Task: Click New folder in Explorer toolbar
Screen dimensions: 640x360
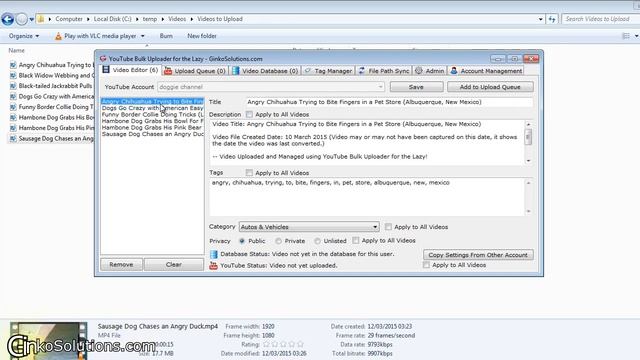Action: tap(202, 36)
